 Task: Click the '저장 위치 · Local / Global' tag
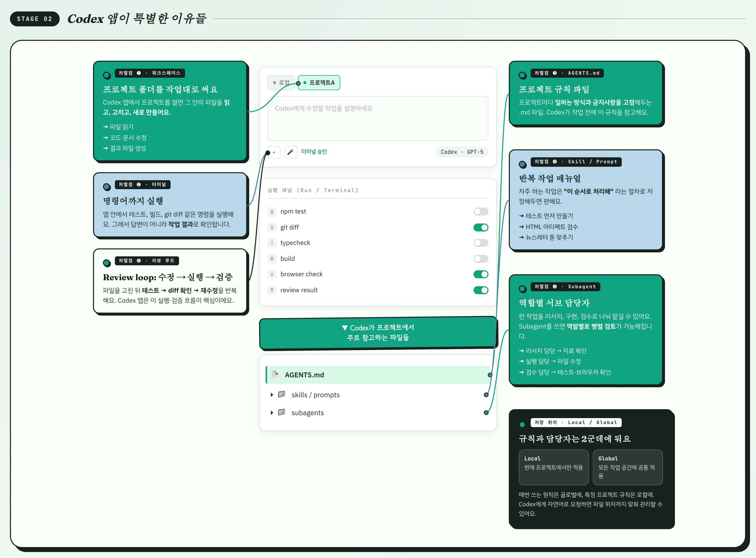576,423
